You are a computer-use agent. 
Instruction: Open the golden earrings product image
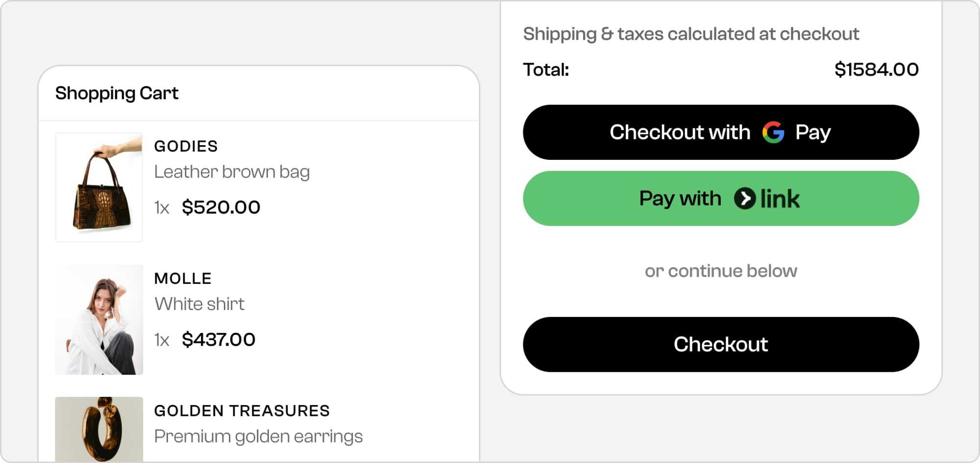pos(99,429)
